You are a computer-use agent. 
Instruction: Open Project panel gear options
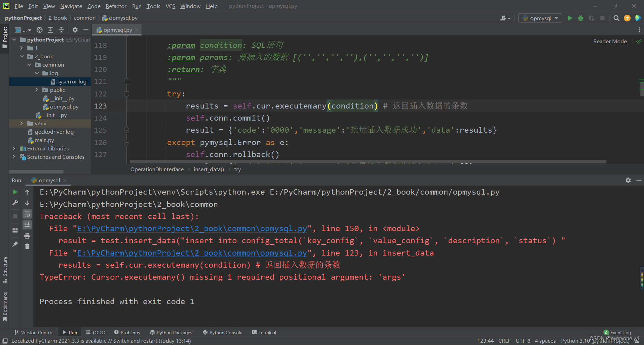pos(75,30)
